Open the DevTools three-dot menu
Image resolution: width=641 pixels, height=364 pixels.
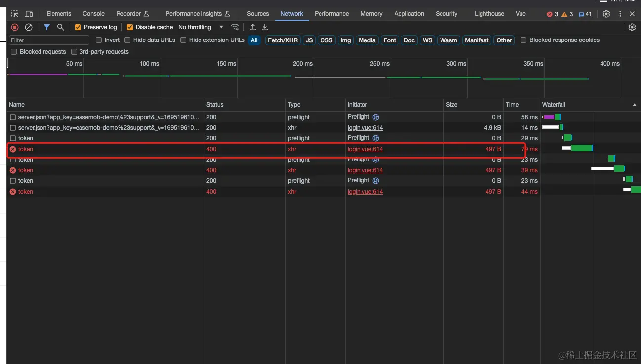tap(620, 14)
